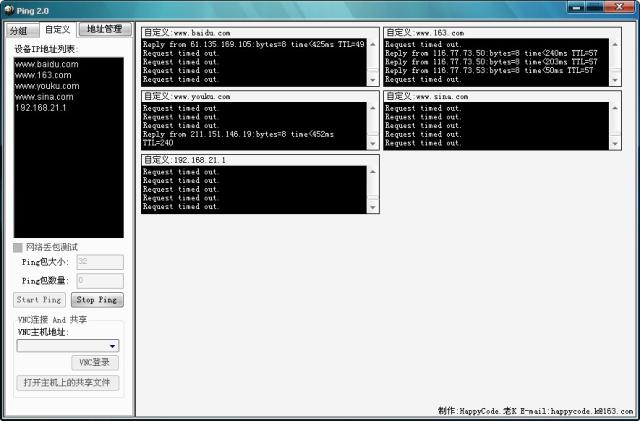Enable the 网络丢包测试 checkbox
The image size is (640, 421).
[18, 247]
